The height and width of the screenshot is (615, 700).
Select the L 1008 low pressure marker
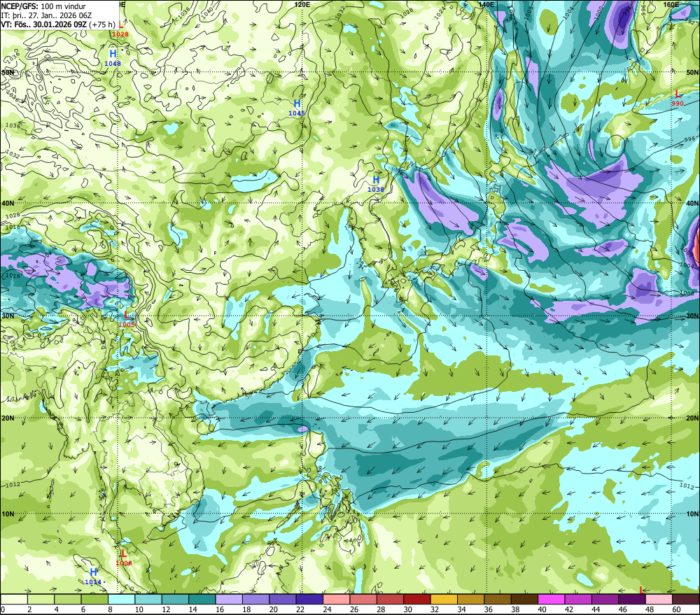pos(124,558)
